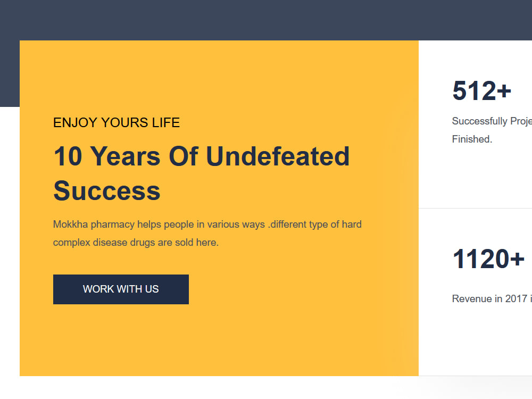532x399 pixels.
Task: Click the divider line between stat cards
Action: click(x=475, y=209)
